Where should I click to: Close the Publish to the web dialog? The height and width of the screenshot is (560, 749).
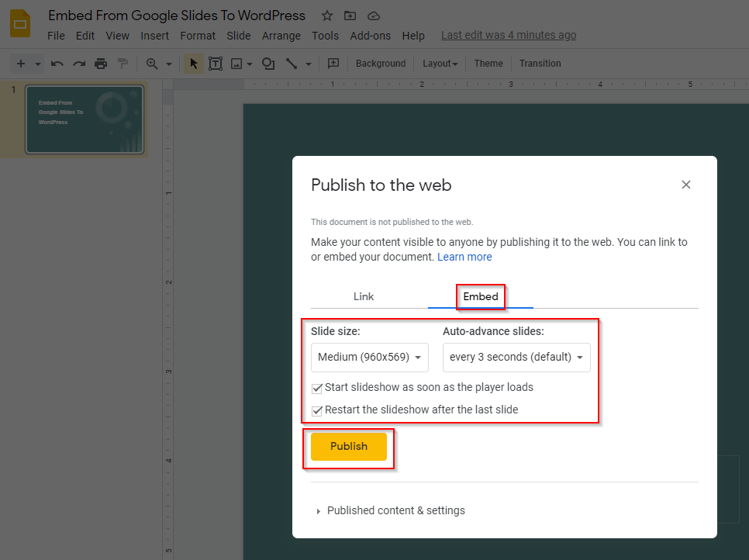pos(686,185)
